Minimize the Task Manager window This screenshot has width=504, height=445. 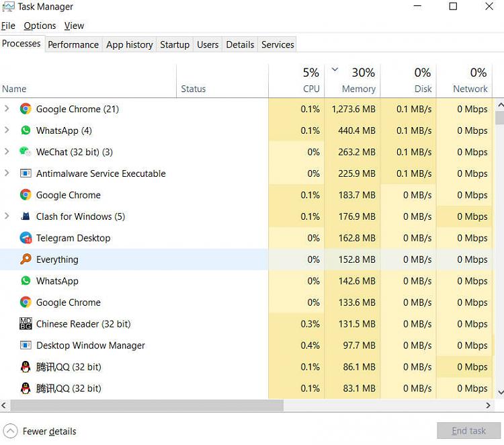tap(417, 6)
